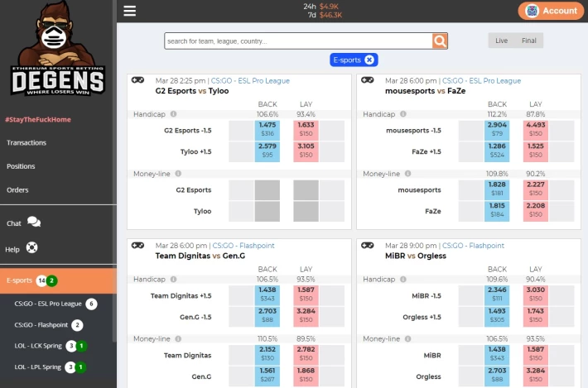Click gamepad icon on mousesports vs FaZe card

coord(367,80)
